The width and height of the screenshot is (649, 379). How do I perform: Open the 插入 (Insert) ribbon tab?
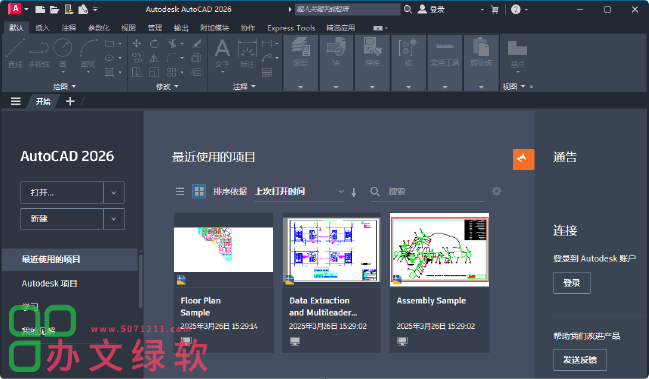42,28
